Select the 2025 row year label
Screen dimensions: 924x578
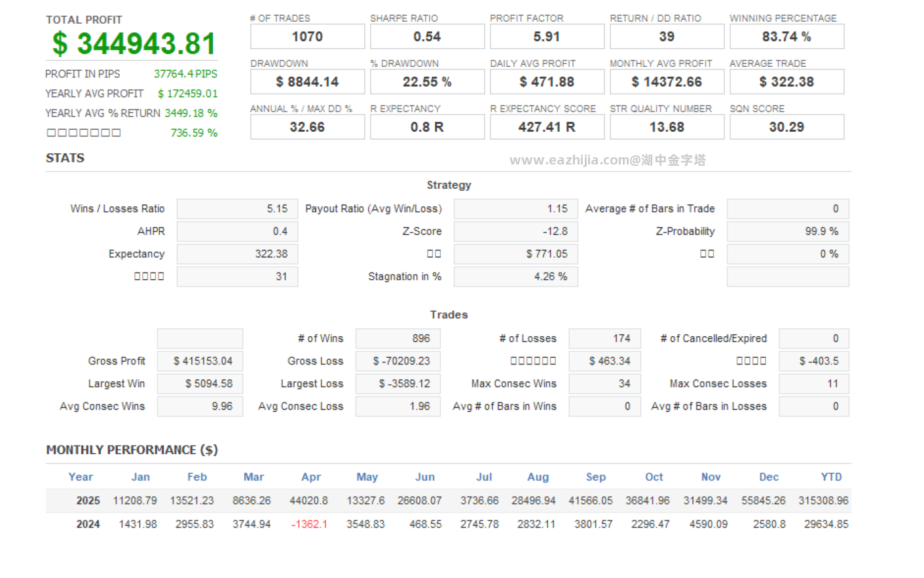click(88, 501)
